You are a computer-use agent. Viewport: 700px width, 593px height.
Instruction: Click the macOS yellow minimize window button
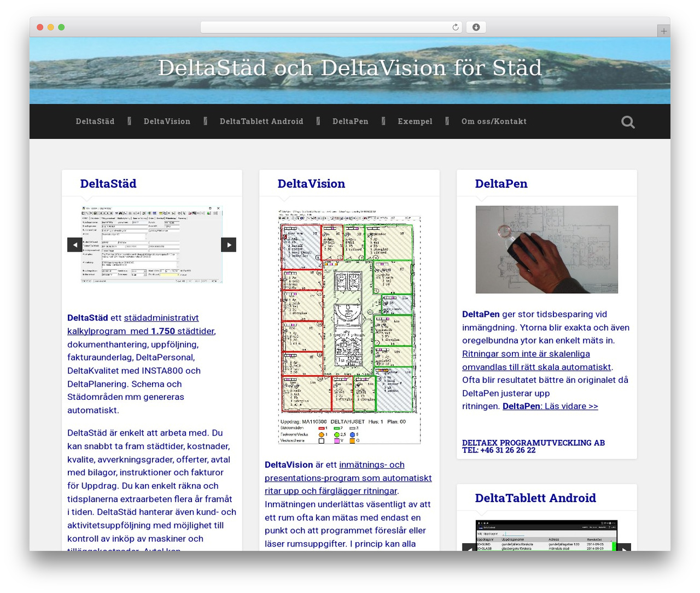pos(50,27)
